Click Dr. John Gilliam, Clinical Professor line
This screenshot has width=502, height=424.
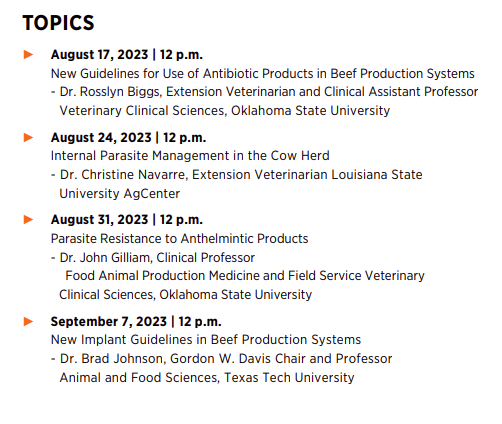[x=153, y=258]
